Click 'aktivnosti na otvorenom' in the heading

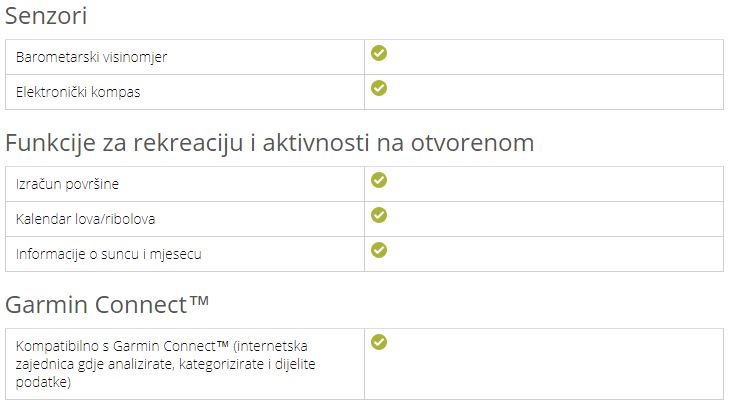[x=398, y=143]
